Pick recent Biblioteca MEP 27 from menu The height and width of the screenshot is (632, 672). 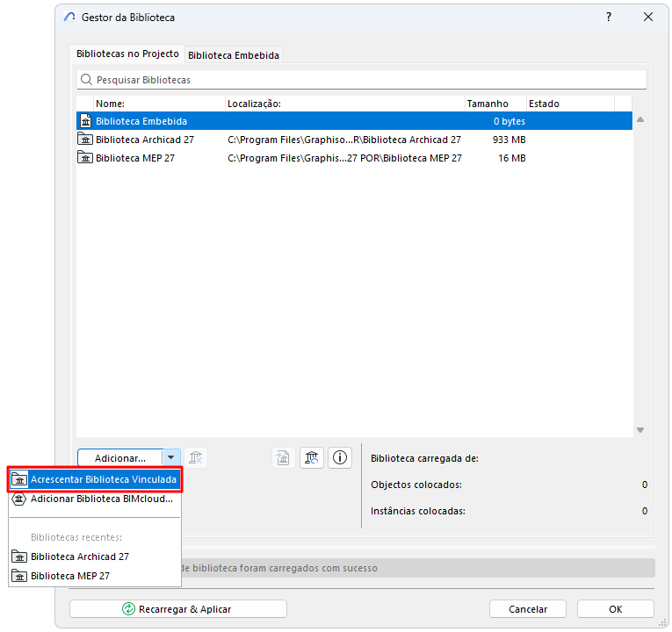(95, 576)
